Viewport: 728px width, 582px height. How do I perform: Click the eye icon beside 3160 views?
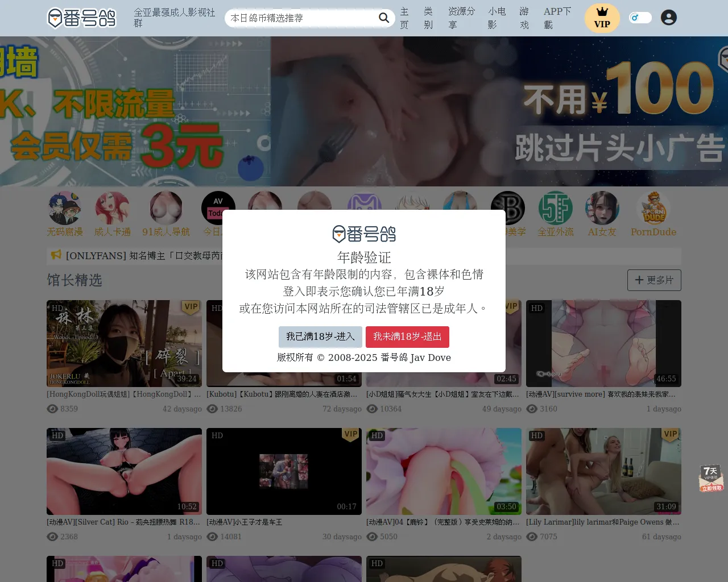532,409
